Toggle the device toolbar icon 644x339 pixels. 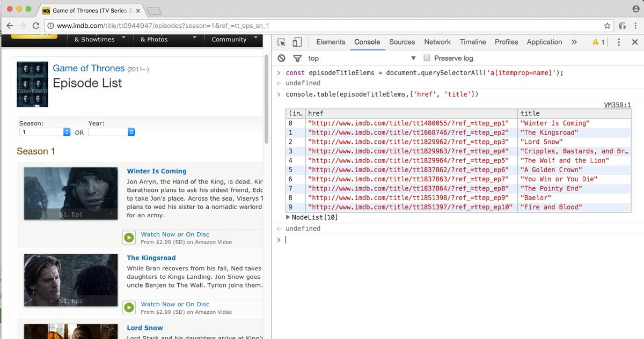pyautogui.click(x=295, y=42)
